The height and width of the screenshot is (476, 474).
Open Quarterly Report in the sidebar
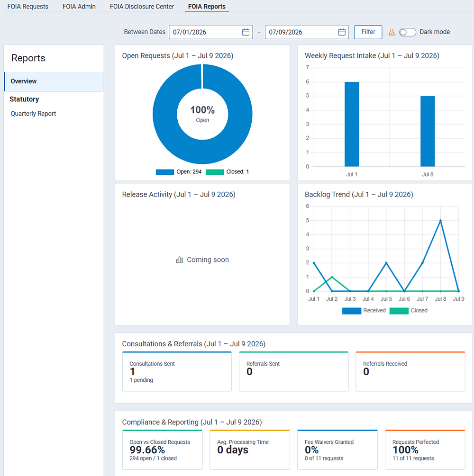coord(34,114)
